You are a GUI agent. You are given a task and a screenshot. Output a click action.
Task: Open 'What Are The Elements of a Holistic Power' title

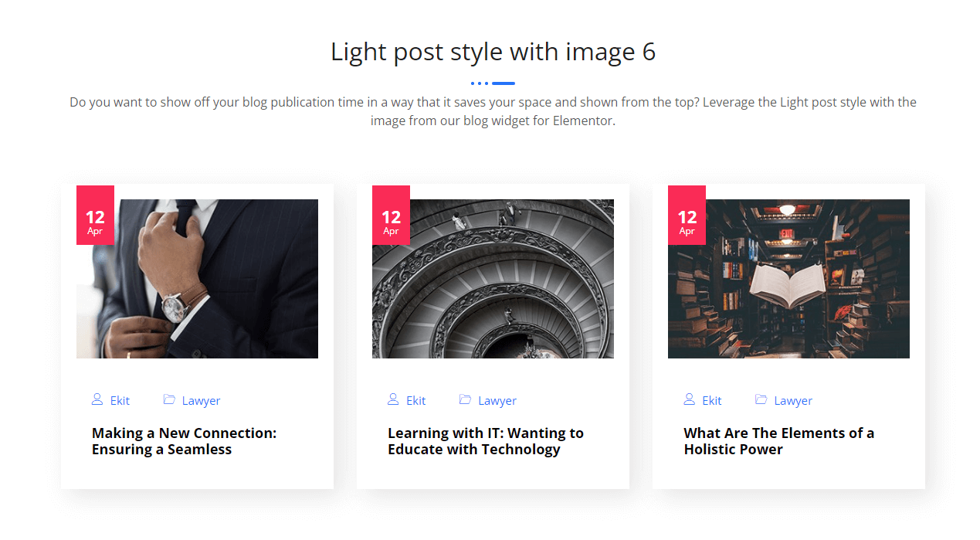point(778,441)
